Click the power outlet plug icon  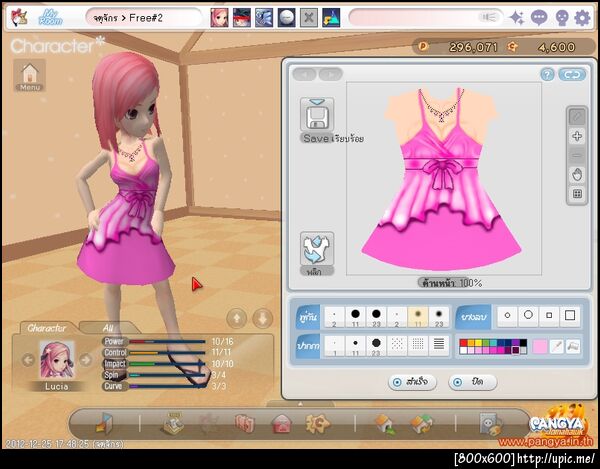click(491, 424)
